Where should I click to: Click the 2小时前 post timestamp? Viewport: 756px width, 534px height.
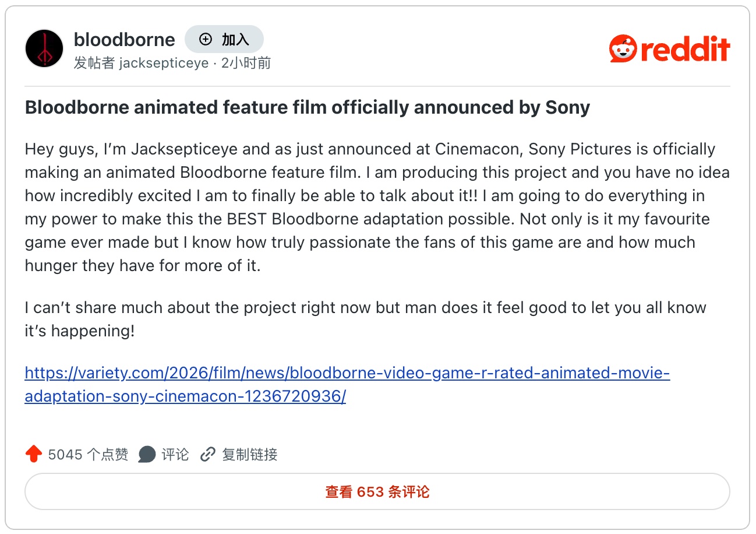click(246, 63)
